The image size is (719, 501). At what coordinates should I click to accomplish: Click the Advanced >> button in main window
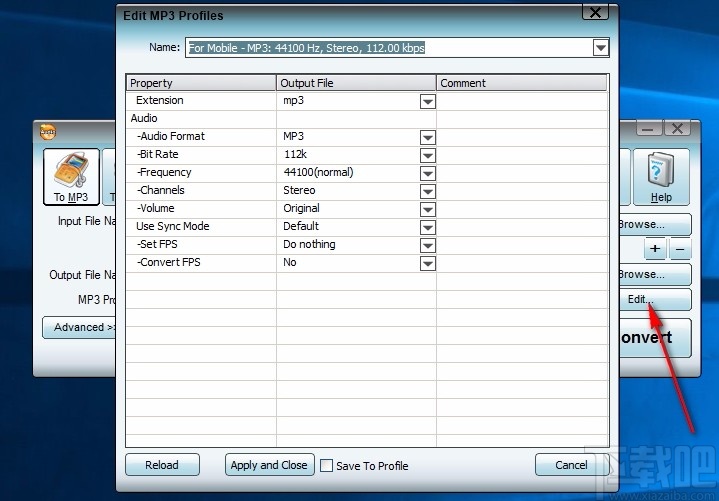pos(79,327)
